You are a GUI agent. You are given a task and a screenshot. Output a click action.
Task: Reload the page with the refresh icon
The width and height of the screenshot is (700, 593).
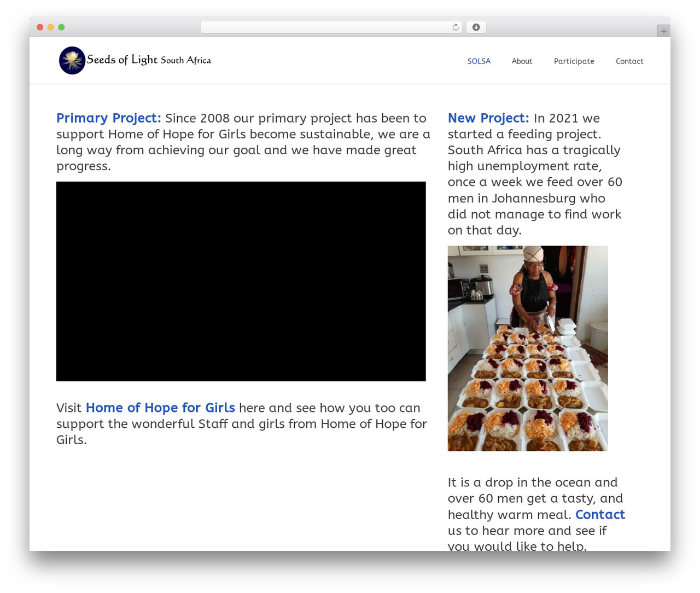click(x=456, y=27)
